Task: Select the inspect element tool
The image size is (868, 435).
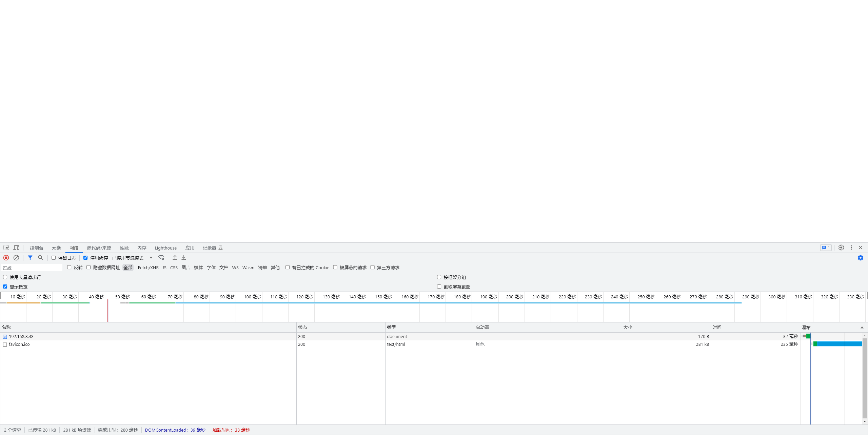Action: [6, 248]
